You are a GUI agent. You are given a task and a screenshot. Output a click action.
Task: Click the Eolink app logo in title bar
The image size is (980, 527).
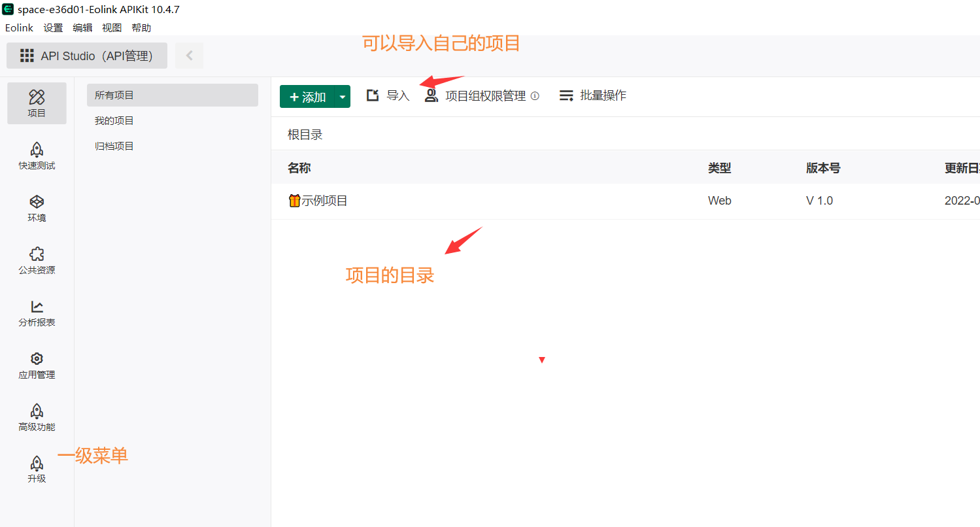click(8, 9)
